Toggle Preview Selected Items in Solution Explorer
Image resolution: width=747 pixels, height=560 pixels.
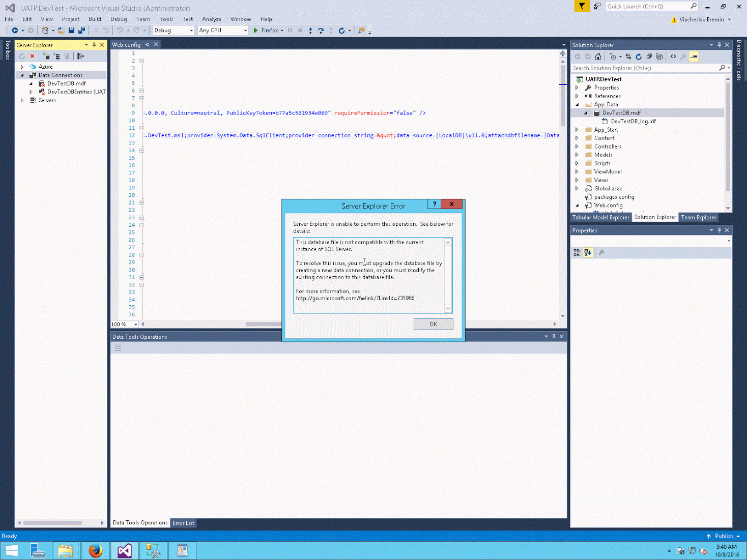(694, 56)
